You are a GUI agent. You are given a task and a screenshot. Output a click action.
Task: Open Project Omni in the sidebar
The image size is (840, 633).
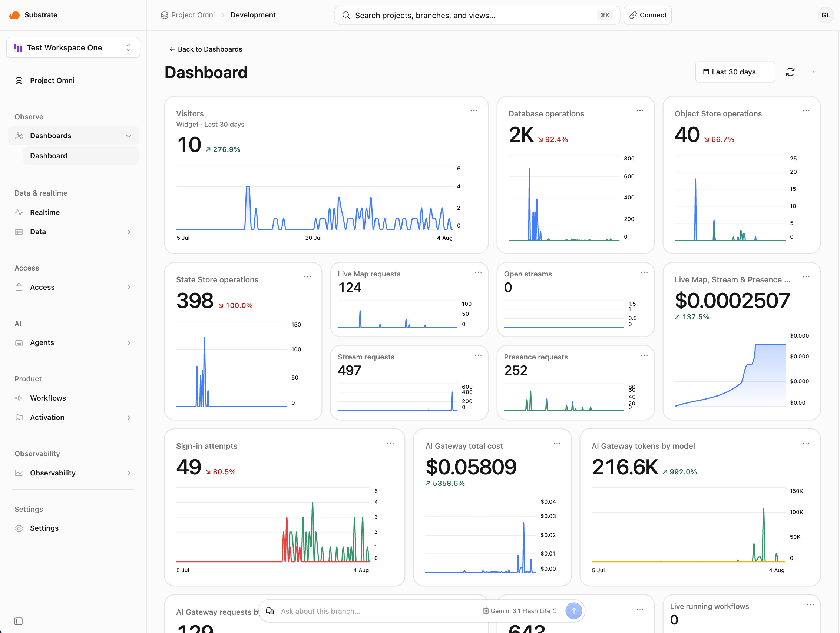73,80
